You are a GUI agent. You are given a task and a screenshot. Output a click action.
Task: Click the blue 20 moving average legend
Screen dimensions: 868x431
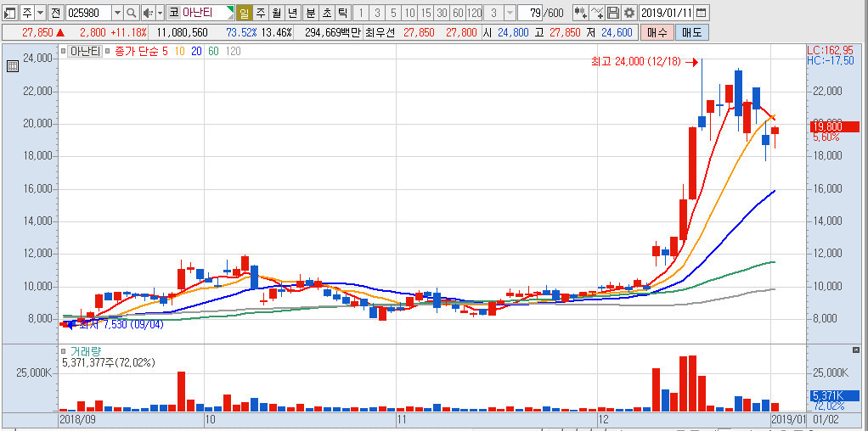click(x=196, y=52)
